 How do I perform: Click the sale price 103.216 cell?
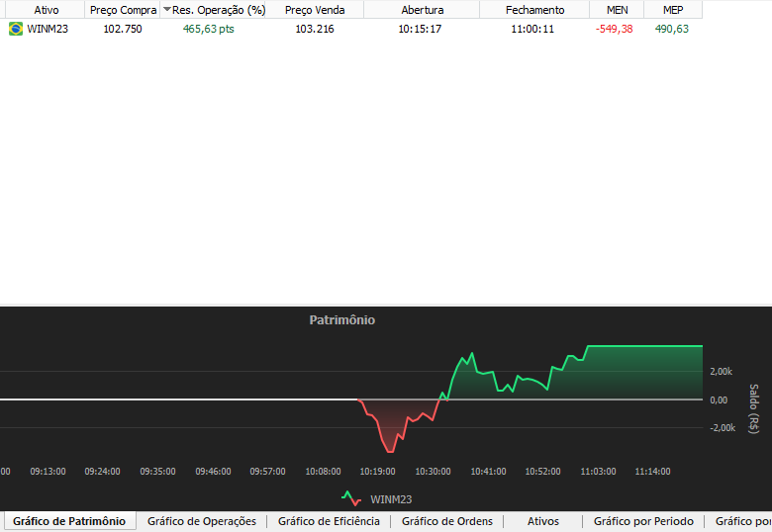coord(315,29)
